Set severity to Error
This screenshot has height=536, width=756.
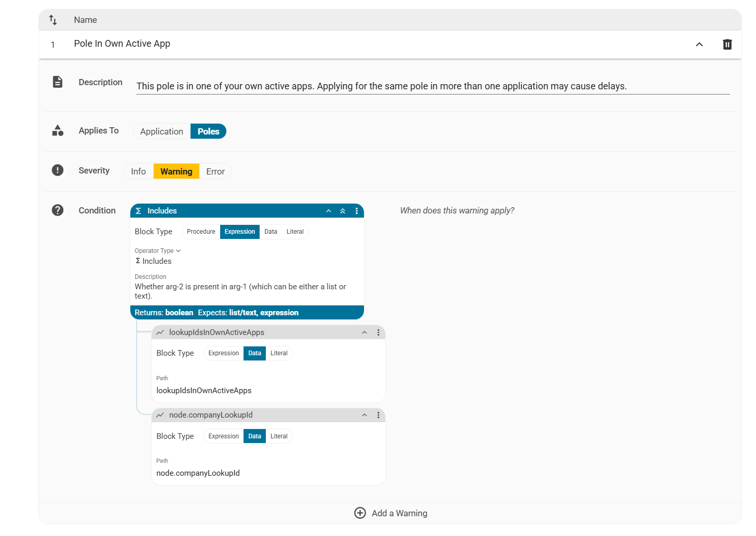pos(215,171)
